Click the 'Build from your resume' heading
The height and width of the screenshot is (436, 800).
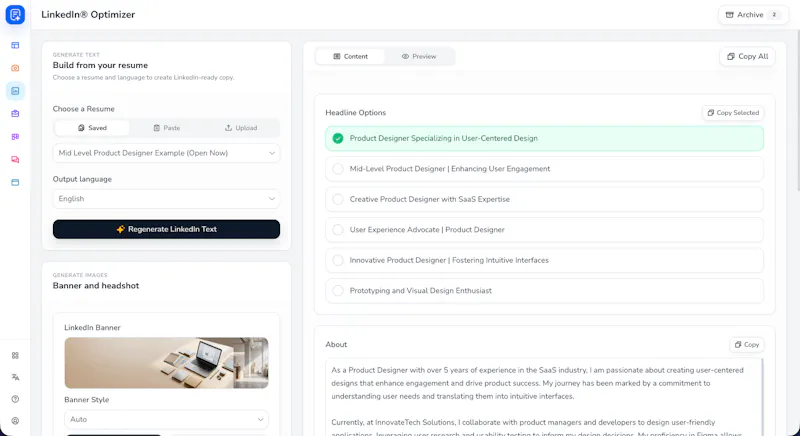pos(101,65)
